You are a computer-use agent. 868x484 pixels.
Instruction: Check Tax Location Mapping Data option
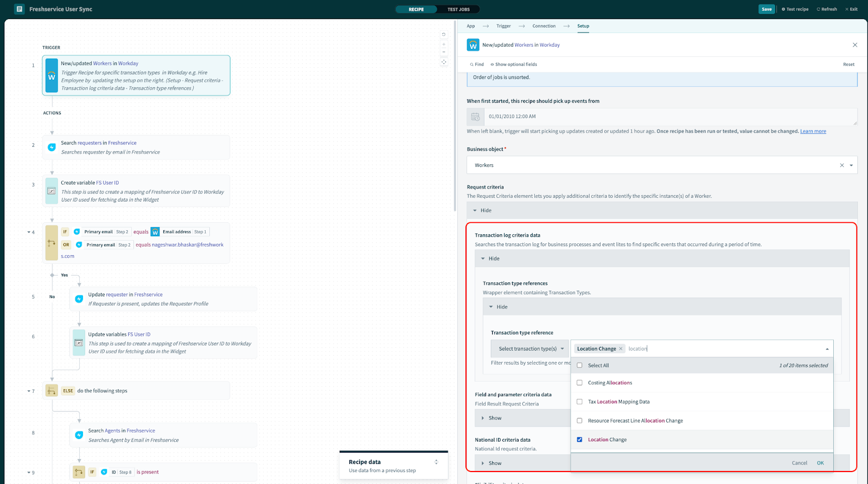(x=579, y=402)
